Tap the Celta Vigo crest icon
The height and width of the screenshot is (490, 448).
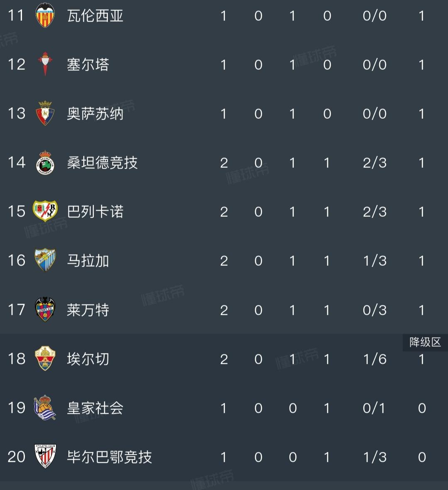click(45, 64)
